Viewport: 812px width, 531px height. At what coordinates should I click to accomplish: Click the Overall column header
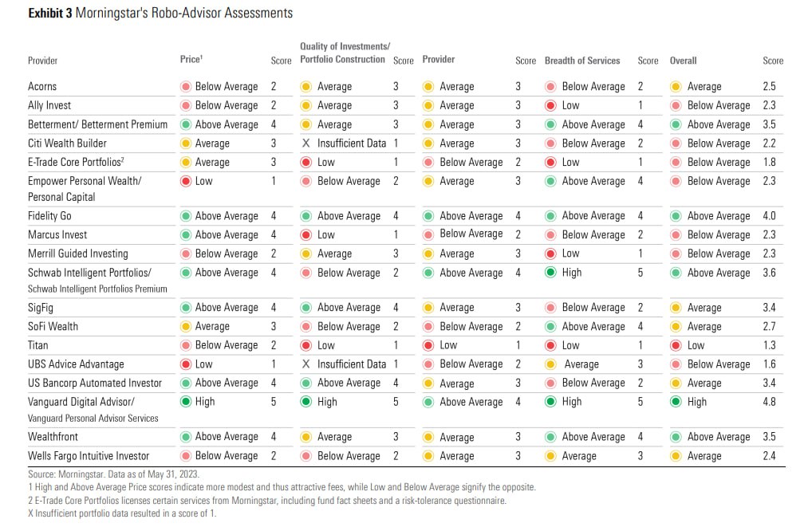click(x=683, y=61)
